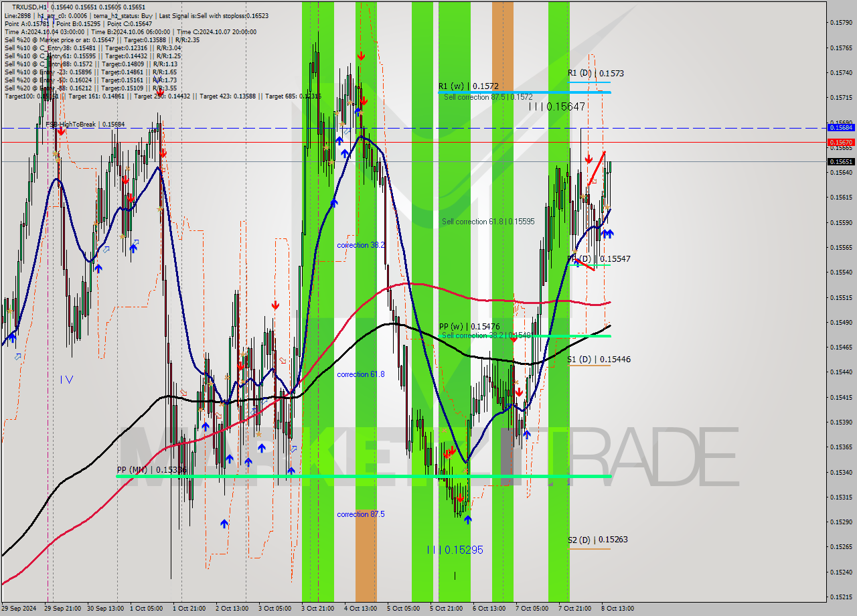Viewport: 857px width, 616px height.
Task: Click the current price tag 0.15651
Action: (840, 161)
